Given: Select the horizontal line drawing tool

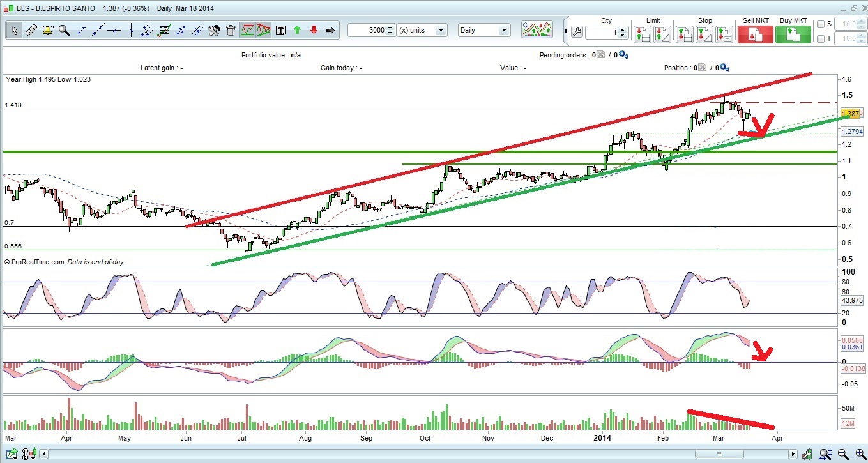Looking at the screenshot, I should pyautogui.click(x=114, y=30).
